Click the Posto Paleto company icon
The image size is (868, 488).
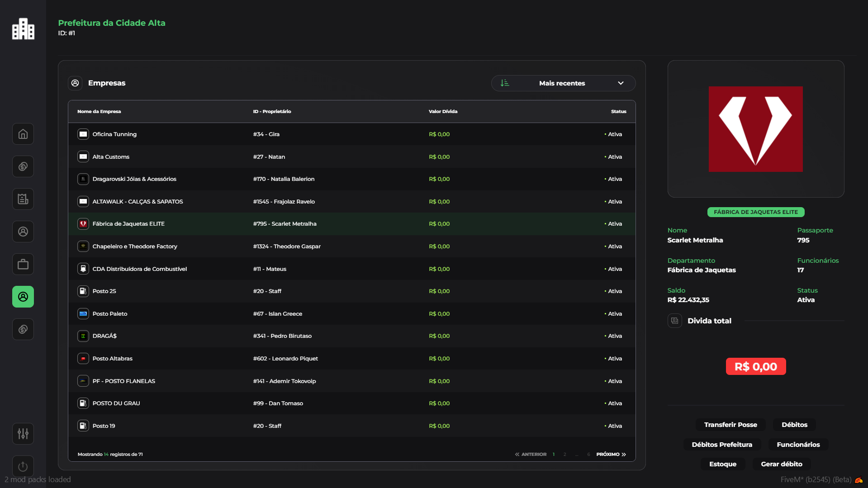pos(83,314)
